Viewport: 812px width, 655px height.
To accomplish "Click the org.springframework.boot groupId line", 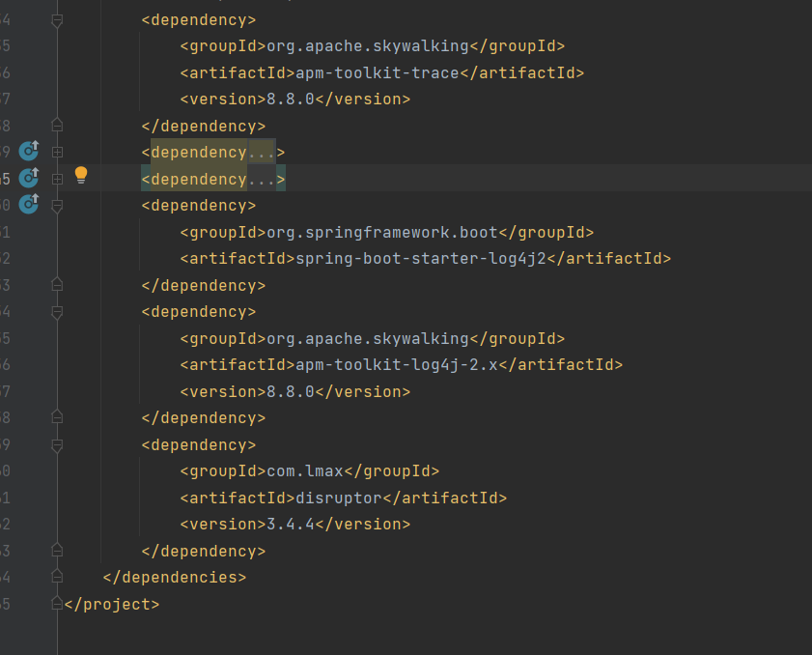I will tap(387, 232).
